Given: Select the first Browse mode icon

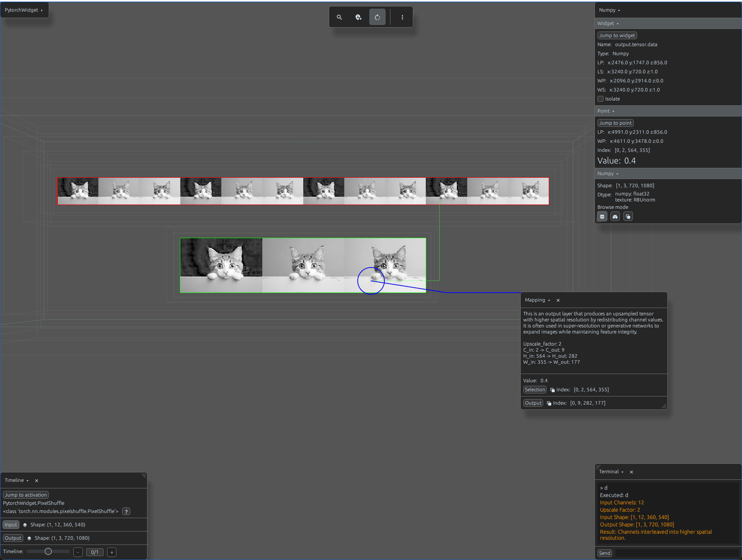Looking at the screenshot, I should [x=603, y=217].
